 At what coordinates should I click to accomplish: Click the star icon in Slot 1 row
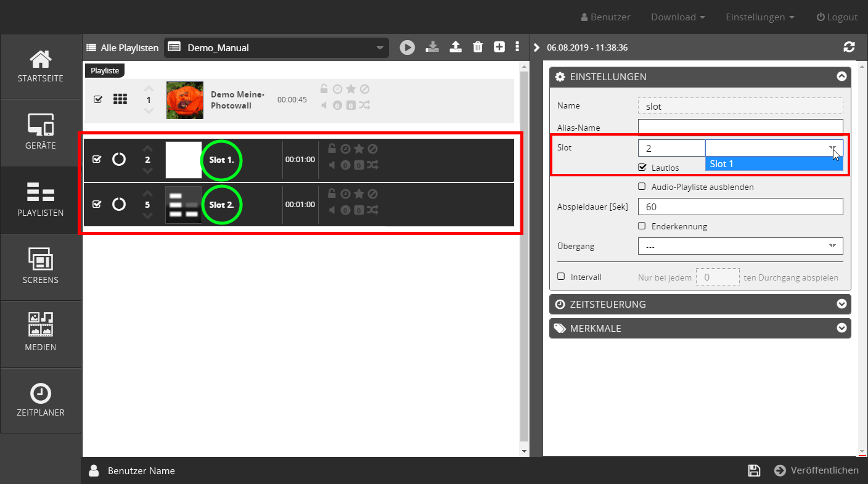(x=359, y=149)
